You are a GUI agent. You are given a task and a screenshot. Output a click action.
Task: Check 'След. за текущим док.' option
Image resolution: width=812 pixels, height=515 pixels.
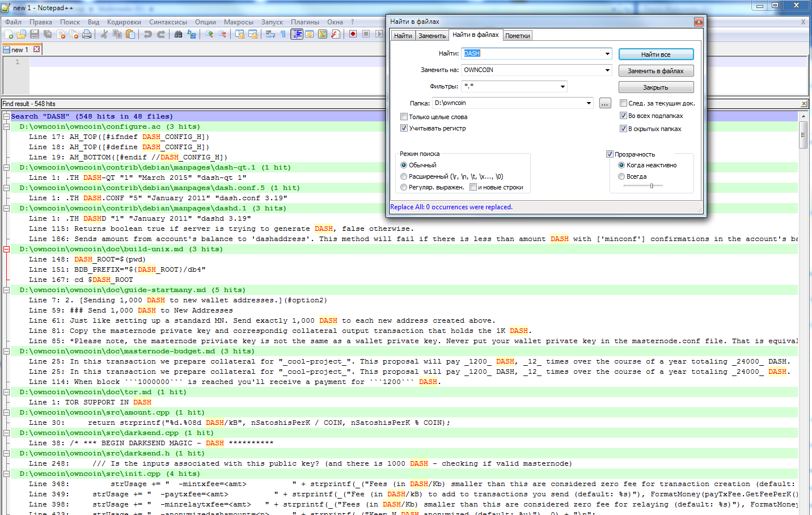pos(623,103)
